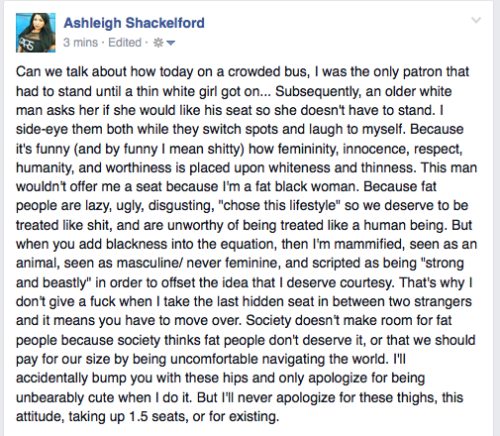This screenshot has width=500, height=436.
Task: Open the Ashleigh Shackelford profile name link
Action: click(x=134, y=23)
